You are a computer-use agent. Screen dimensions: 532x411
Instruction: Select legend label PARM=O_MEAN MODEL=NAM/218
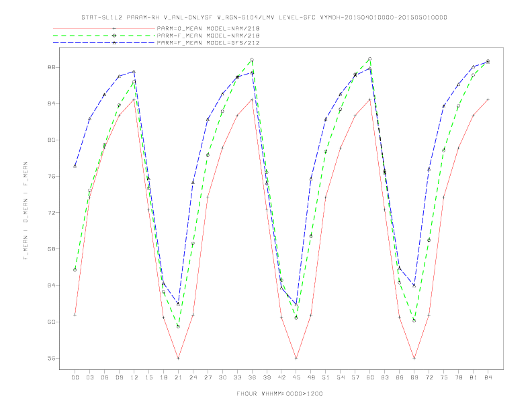208,28
